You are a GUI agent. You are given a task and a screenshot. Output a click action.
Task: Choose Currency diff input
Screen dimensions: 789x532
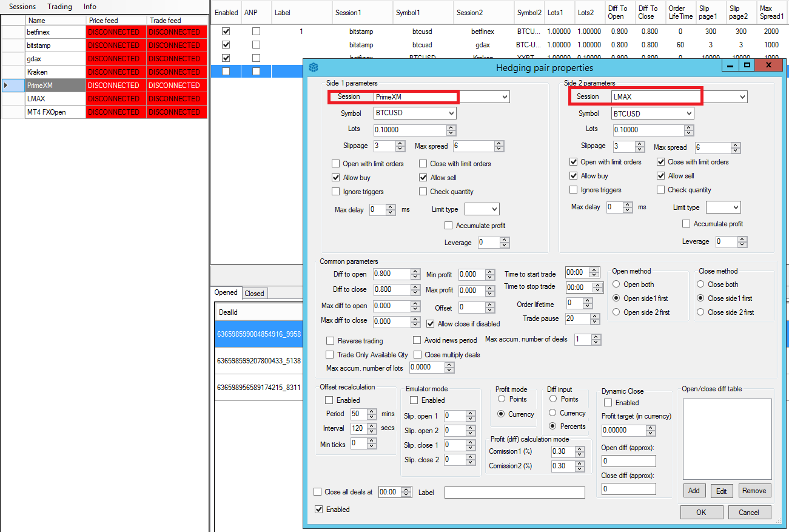click(x=553, y=412)
